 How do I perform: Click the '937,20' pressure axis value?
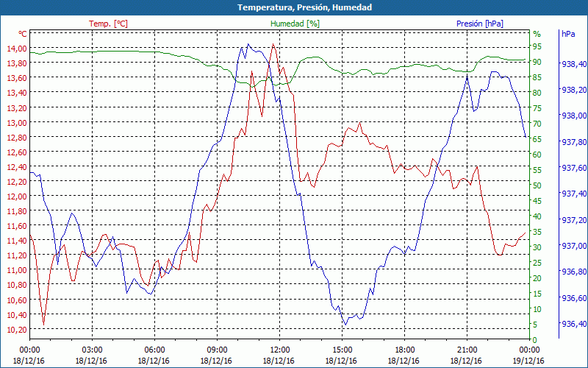pos(574,219)
